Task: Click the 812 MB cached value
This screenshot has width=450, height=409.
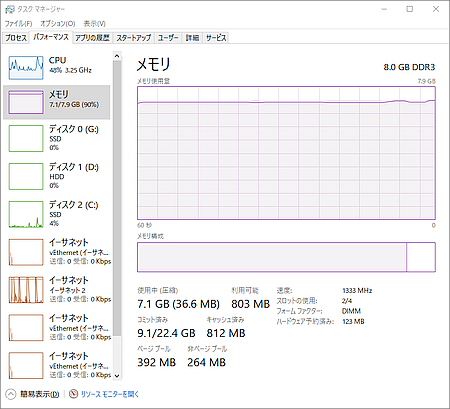Action: point(226,333)
